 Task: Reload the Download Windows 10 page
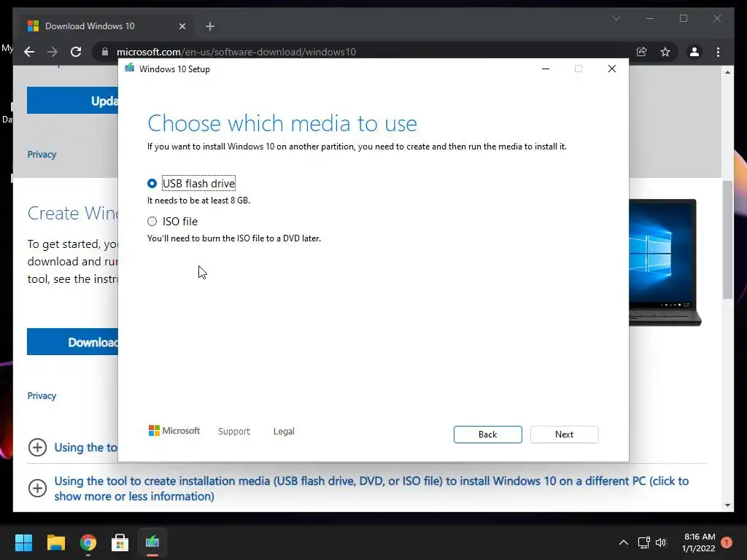coord(76,52)
